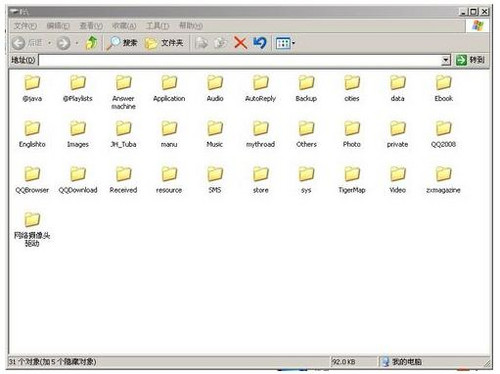Open the Edit menu
Screen dimensions: 500x374
click(58, 26)
